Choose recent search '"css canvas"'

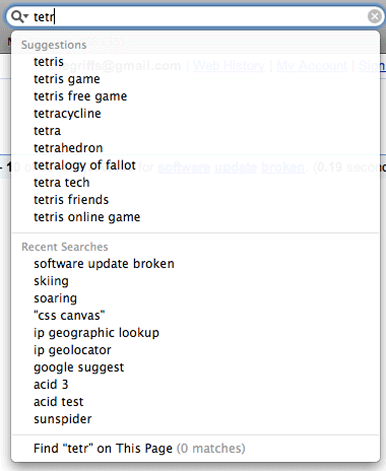click(x=196, y=315)
